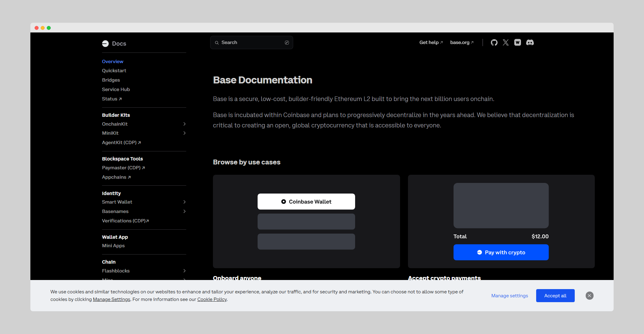
Task: Click the Pay with crypto button
Action: click(x=501, y=252)
